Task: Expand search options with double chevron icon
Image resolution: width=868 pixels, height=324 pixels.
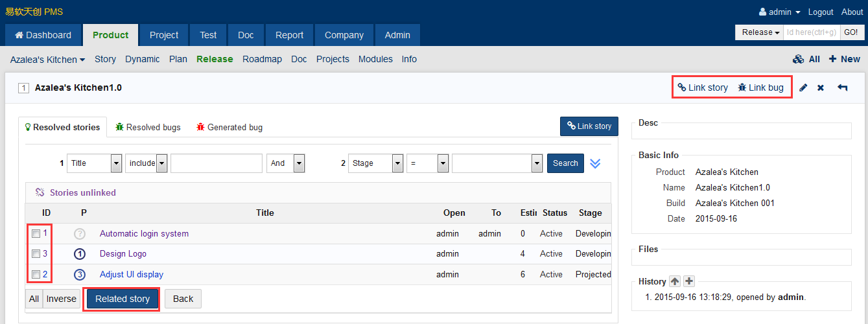Action: point(595,163)
